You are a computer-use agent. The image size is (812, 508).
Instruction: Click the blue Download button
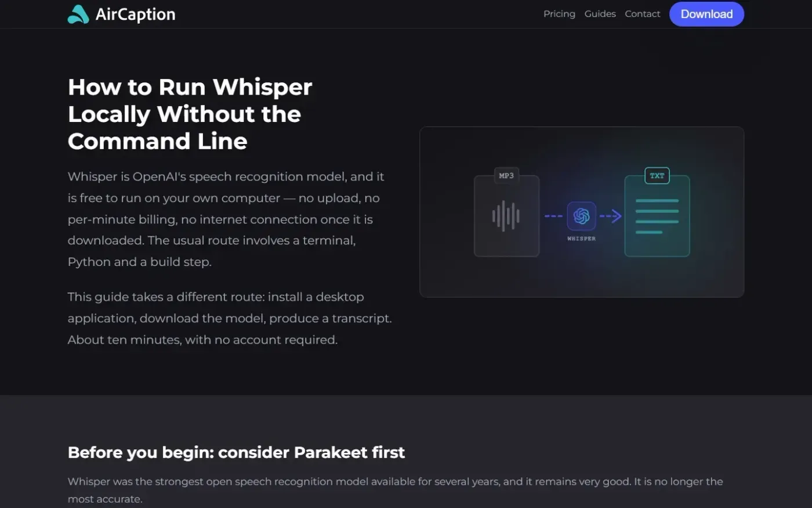(706, 14)
